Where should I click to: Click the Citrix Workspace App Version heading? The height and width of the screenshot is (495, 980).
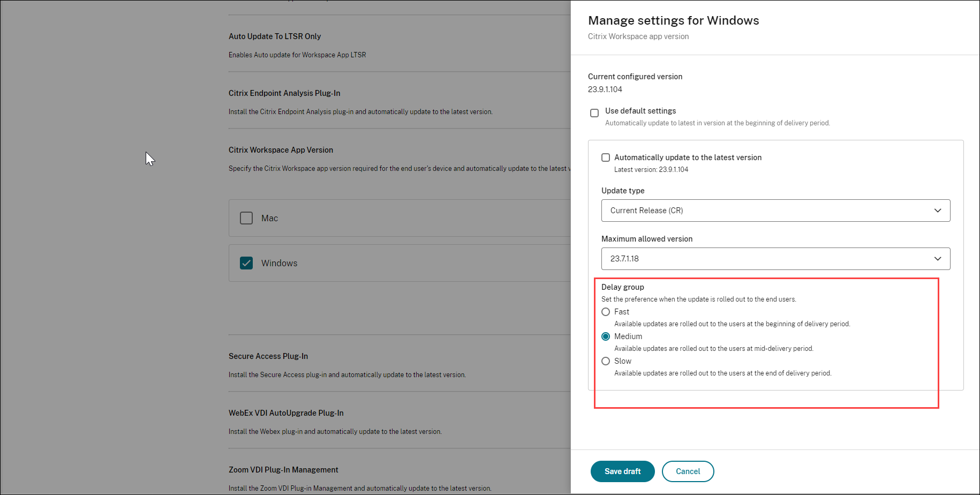click(281, 150)
